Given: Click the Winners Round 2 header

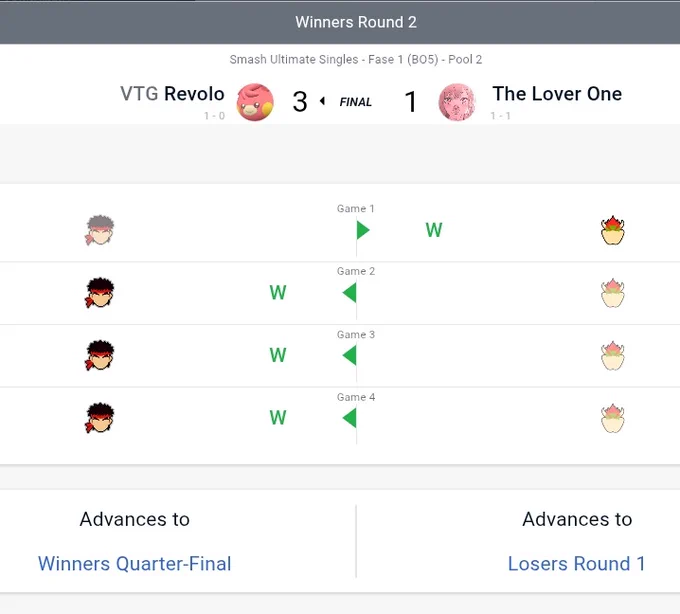Looking at the screenshot, I should tap(356, 22).
